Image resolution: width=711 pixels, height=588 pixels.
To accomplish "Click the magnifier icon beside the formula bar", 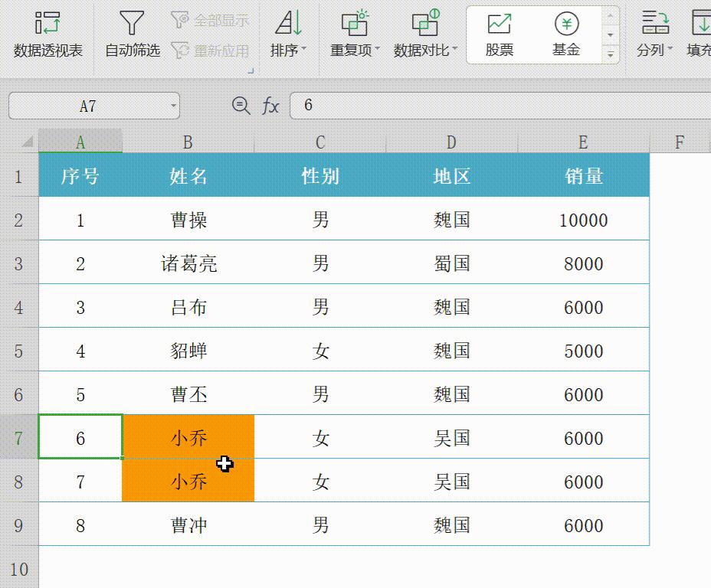I will pyautogui.click(x=239, y=106).
